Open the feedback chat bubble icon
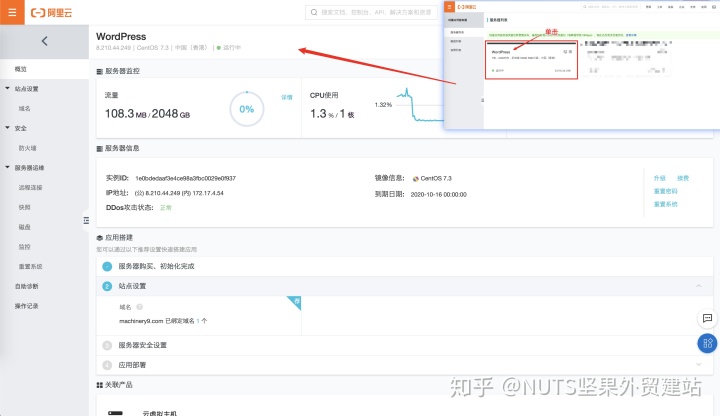The image size is (720, 416). [707, 318]
